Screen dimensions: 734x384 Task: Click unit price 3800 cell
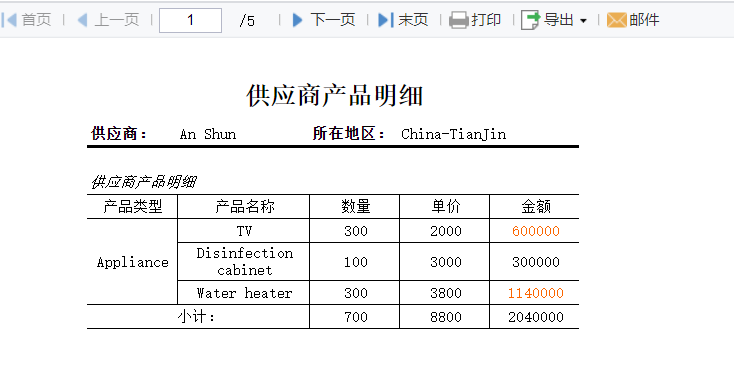445,293
